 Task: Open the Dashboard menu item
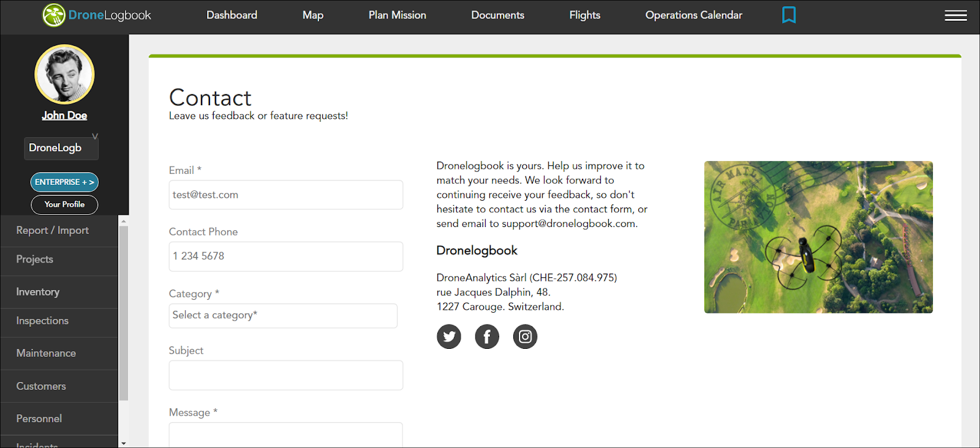[232, 15]
